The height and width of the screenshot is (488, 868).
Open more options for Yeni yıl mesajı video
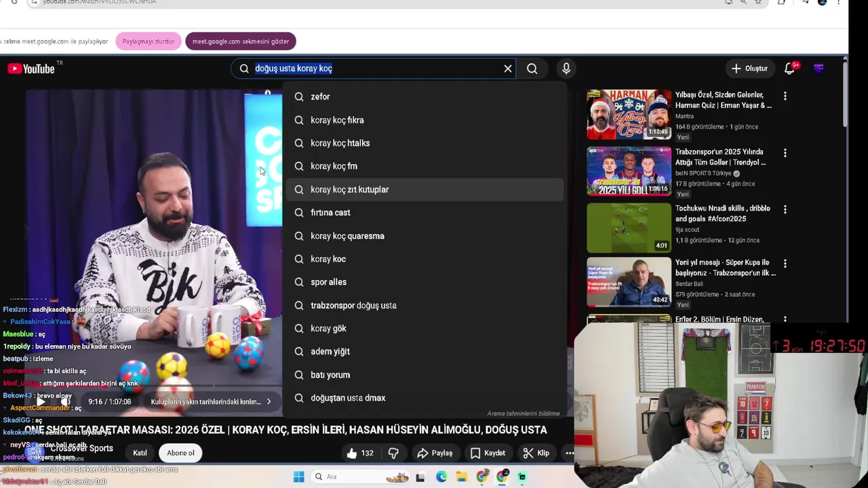(x=785, y=264)
